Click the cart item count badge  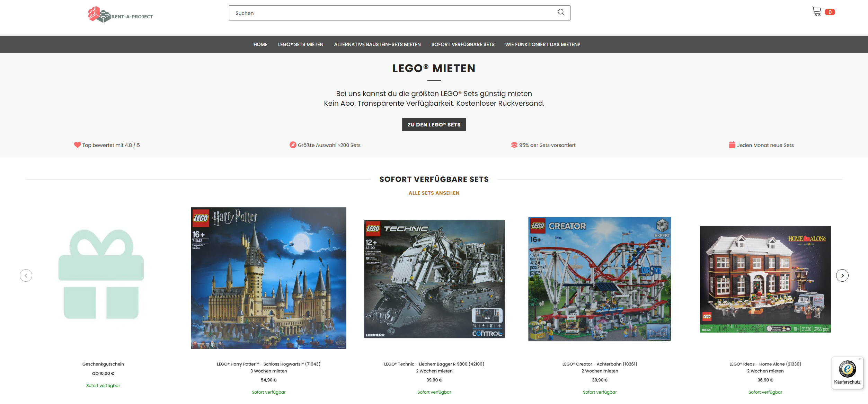tap(830, 12)
